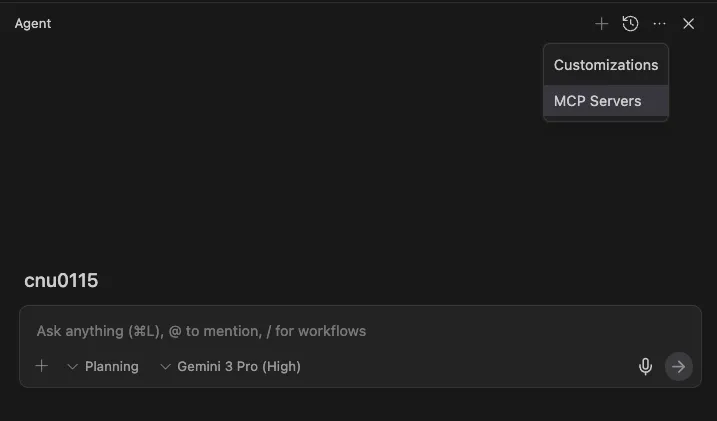This screenshot has width=717, height=421.
Task: Close the Agent panel
Action: click(688, 24)
